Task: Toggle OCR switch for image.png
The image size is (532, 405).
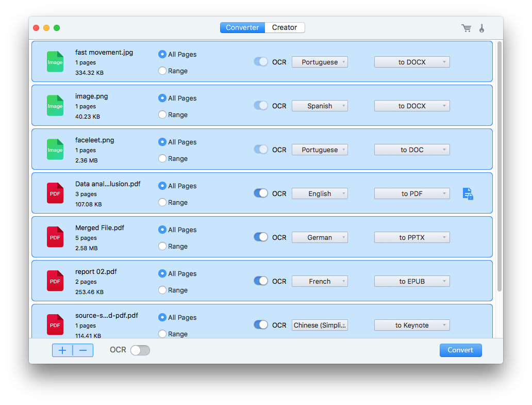Action: [260, 106]
